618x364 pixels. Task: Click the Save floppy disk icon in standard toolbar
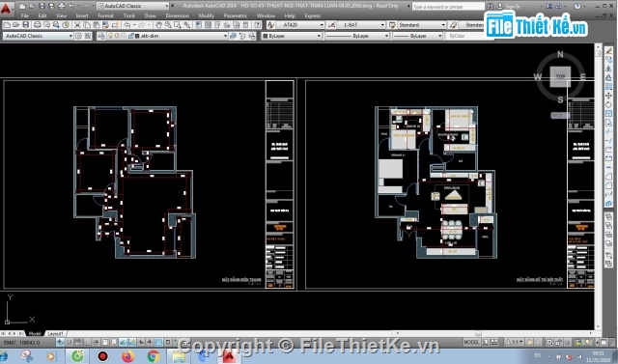[26, 25]
